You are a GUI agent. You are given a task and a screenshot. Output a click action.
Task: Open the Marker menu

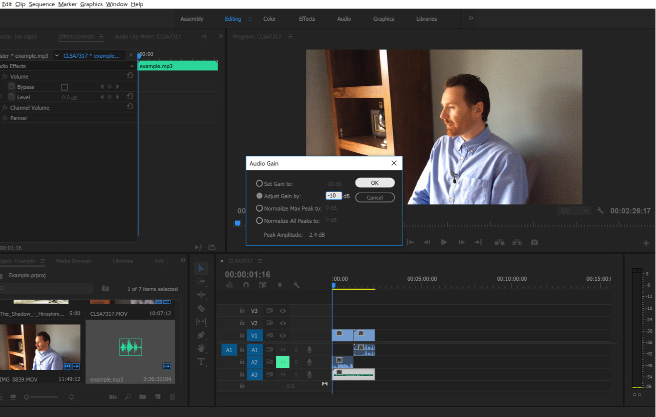[67, 4]
